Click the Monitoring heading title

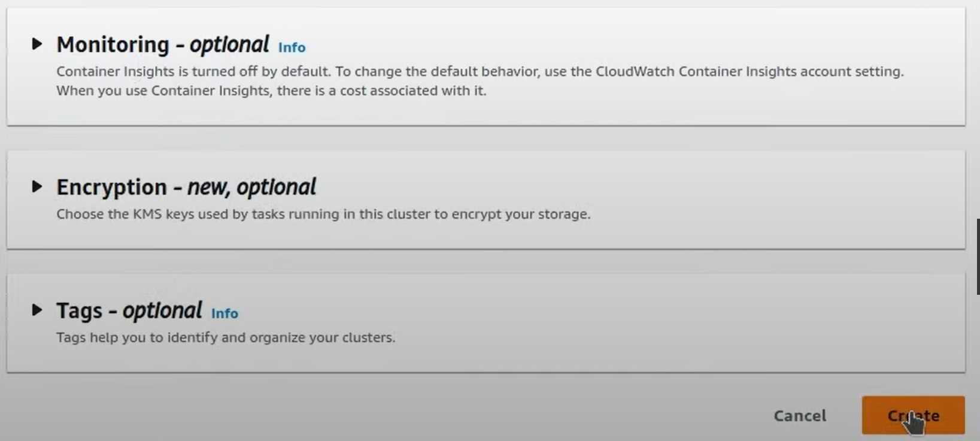coord(113,44)
